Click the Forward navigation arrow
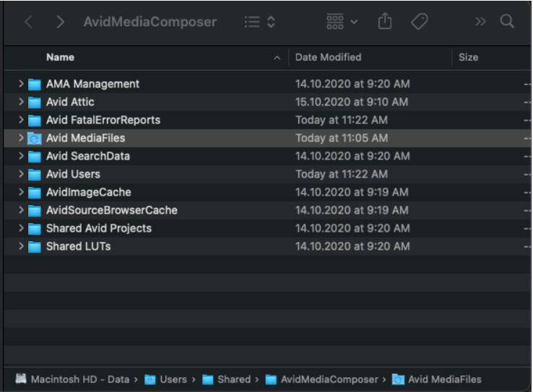The width and height of the screenshot is (533, 392). (61, 22)
